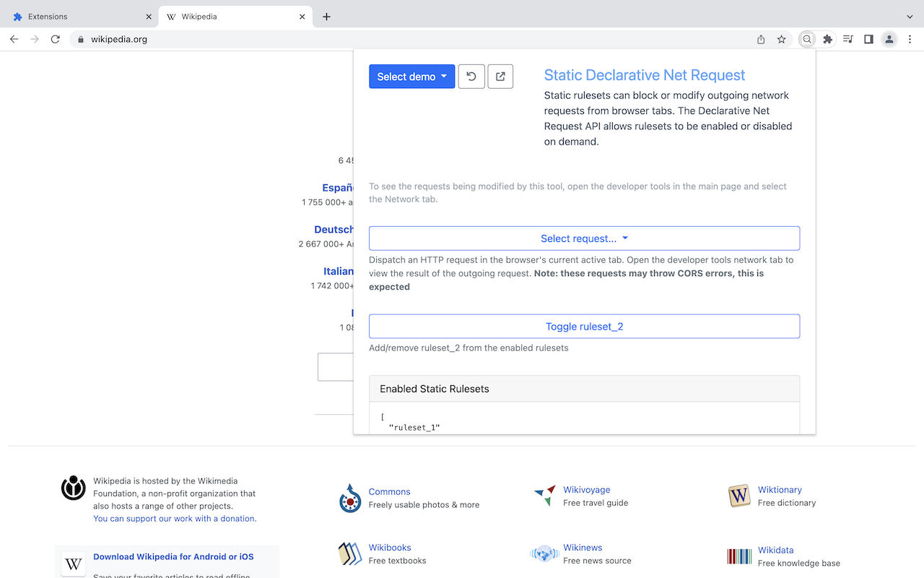Open the demo in a new tab icon
Viewport: 924px width, 578px height.
pyautogui.click(x=500, y=76)
